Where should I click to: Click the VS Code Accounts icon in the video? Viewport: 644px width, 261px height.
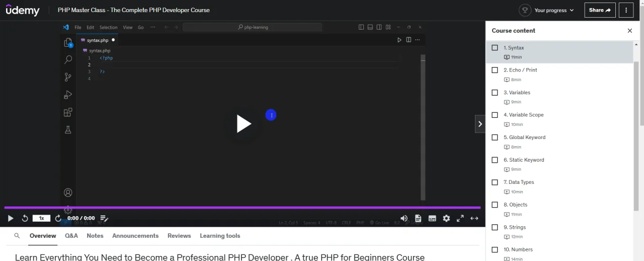68,192
